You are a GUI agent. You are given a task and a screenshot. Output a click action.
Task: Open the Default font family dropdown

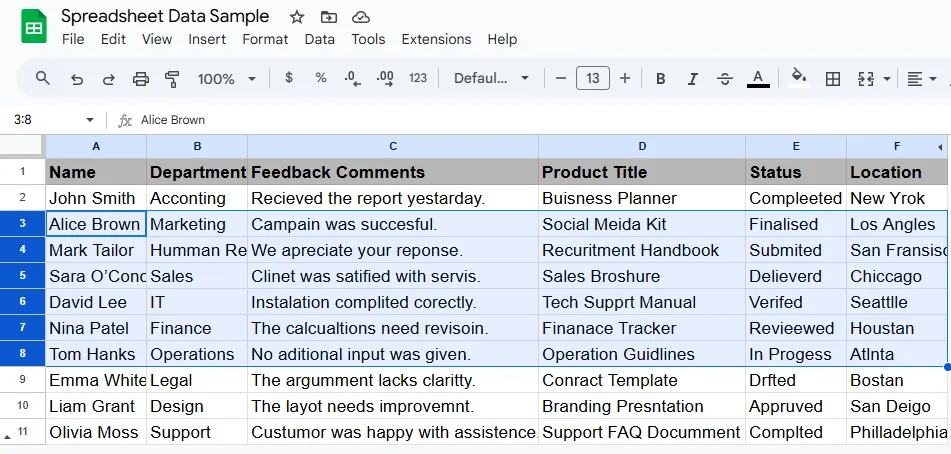[x=491, y=78]
